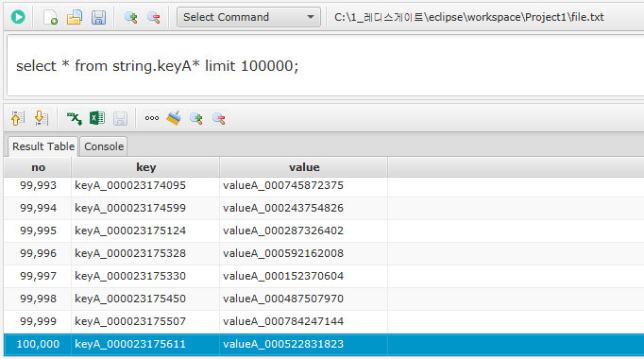Screen dimensions: 644x359
Task: Click the file path C:\...\Project1\file.txt
Action: click(468, 17)
